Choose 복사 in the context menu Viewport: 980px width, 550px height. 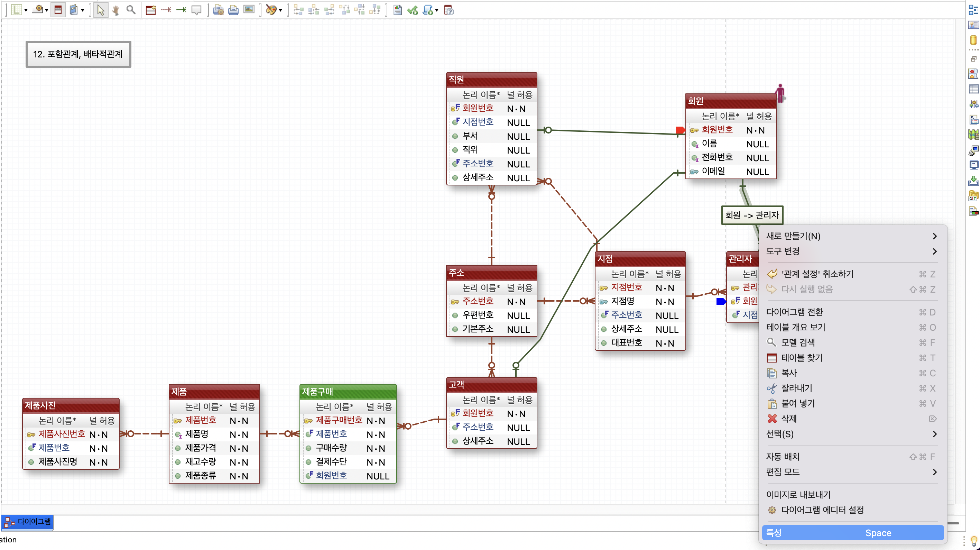(852, 373)
